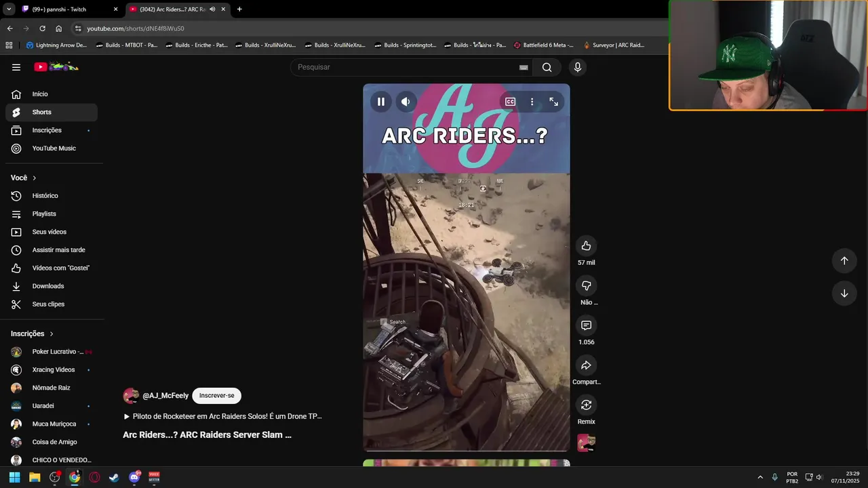Open Steam from the taskbar
868x488 pixels.
[114, 477]
